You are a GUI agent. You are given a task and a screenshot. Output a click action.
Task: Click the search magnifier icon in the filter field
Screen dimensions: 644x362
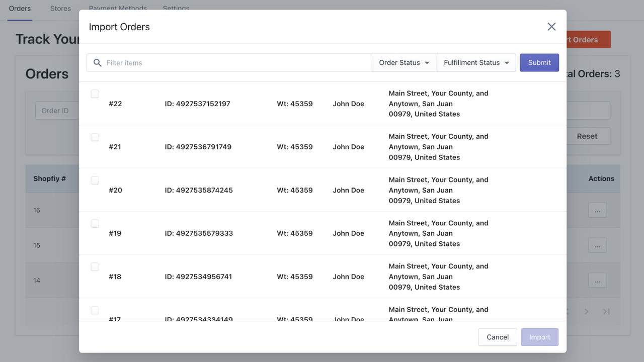tap(98, 62)
